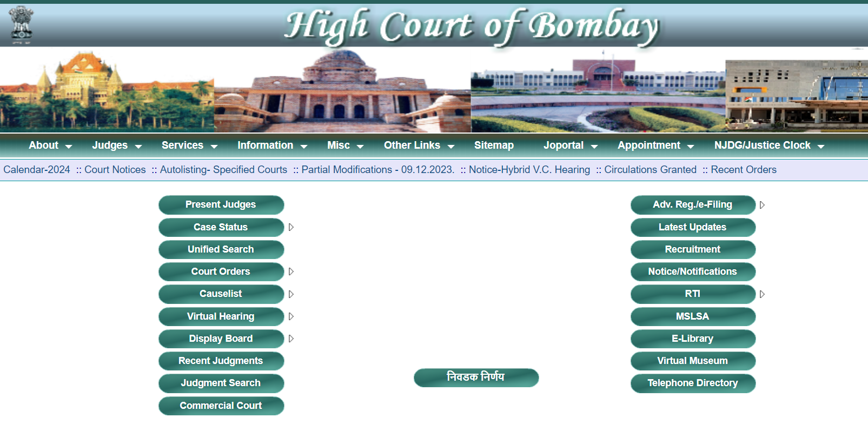Click arrow beside Display Board button

click(x=291, y=339)
